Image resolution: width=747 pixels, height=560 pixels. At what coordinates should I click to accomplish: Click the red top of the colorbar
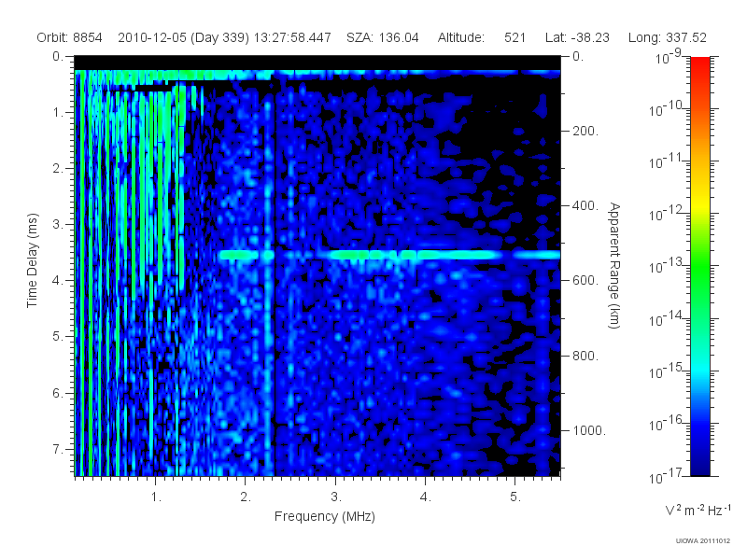point(699,64)
